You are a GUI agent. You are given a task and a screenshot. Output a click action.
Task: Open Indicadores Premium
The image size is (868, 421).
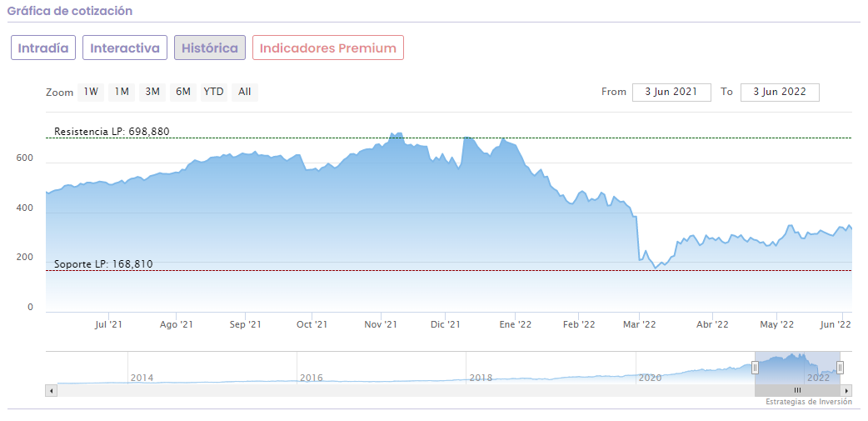[x=328, y=48]
